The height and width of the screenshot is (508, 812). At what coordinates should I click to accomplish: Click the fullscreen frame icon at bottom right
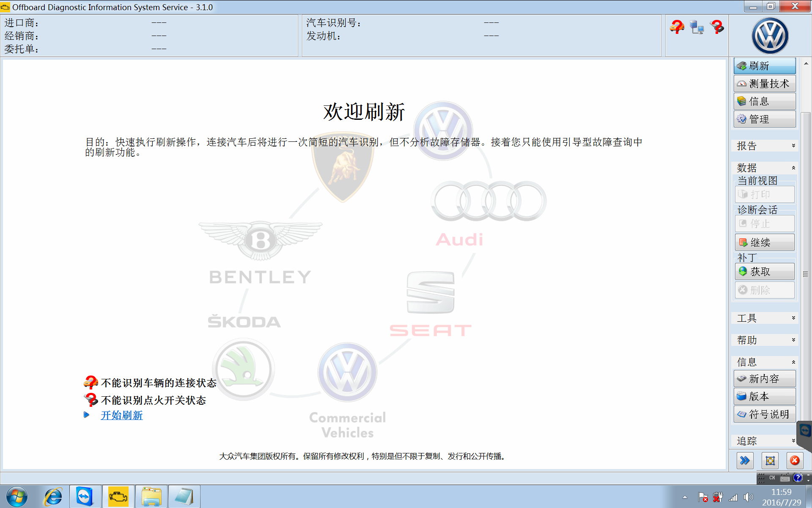click(x=770, y=461)
